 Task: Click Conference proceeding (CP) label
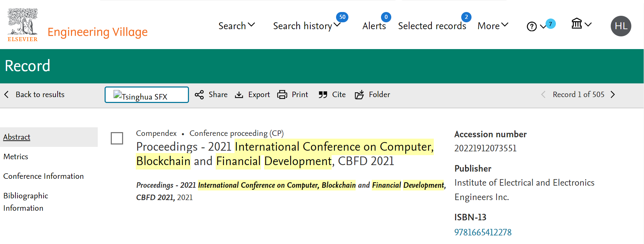tap(237, 133)
